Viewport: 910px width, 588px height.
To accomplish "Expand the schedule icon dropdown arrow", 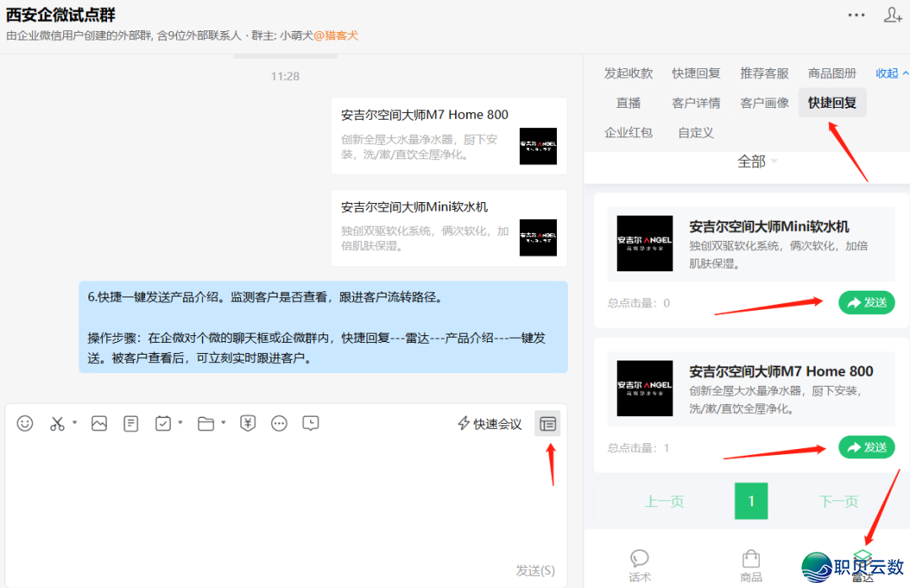I will (x=180, y=422).
